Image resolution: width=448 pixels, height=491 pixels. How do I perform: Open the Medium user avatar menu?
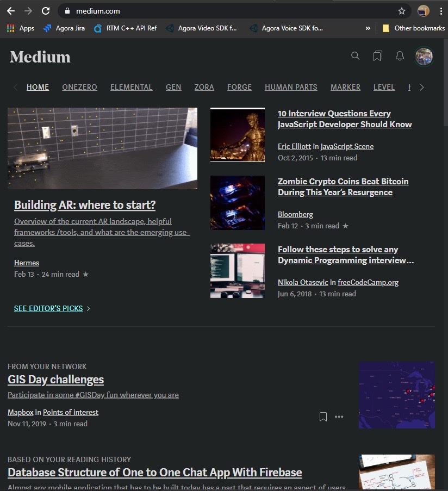tap(424, 57)
